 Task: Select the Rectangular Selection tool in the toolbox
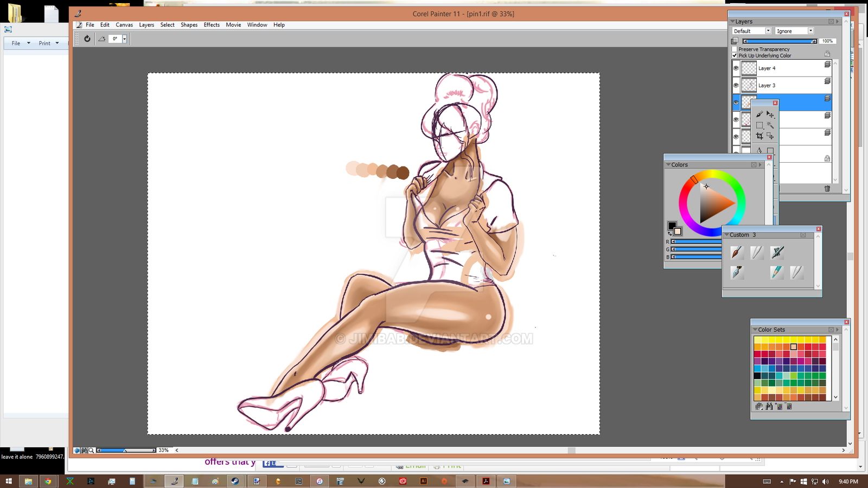click(x=759, y=125)
